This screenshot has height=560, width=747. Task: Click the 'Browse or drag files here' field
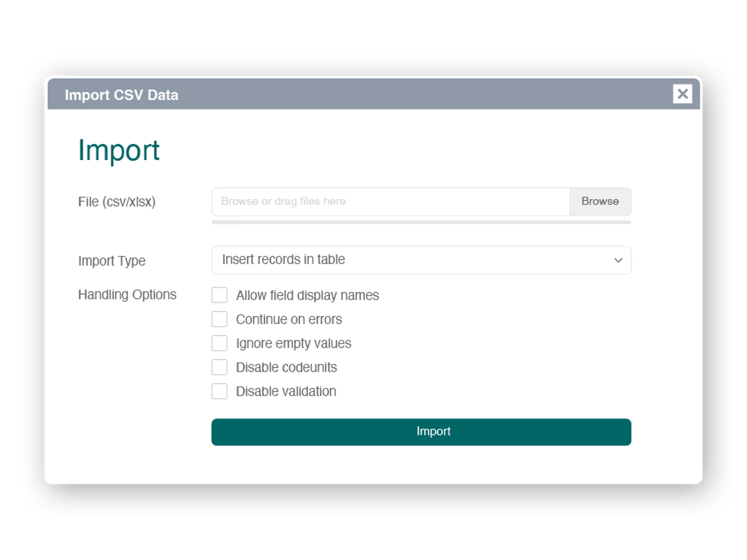point(390,202)
